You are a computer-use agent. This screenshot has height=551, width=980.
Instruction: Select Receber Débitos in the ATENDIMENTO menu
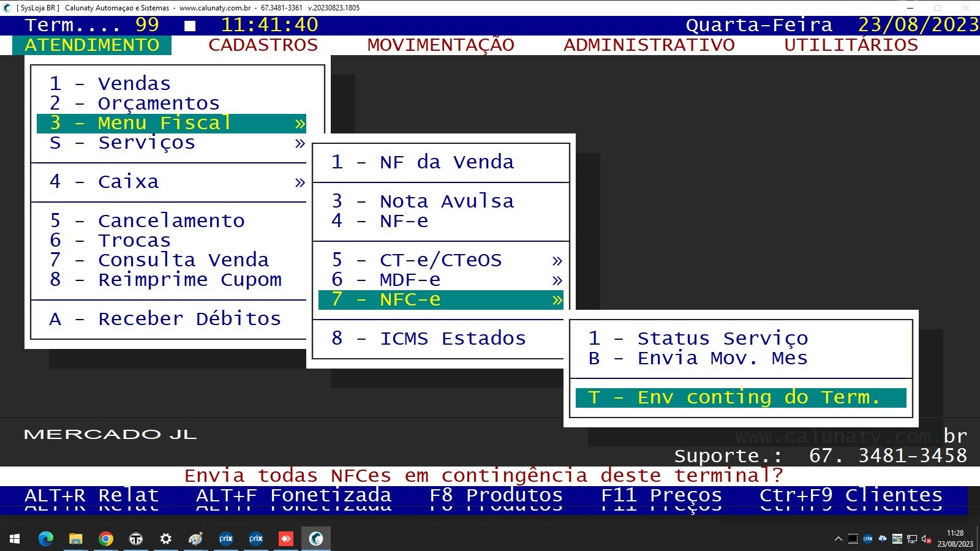[x=165, y=318]
